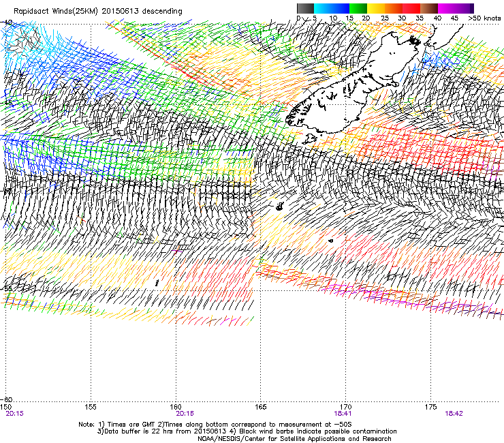Click the latitude label -60
This screenshot has height=443, width=504.
[x=6, y=399]
